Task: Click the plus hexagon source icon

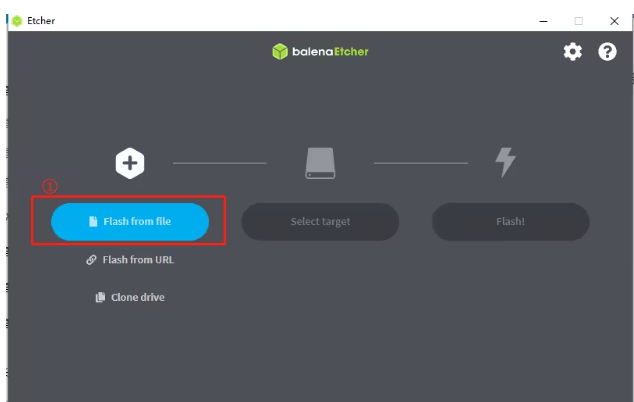Action: click(130, 163)
